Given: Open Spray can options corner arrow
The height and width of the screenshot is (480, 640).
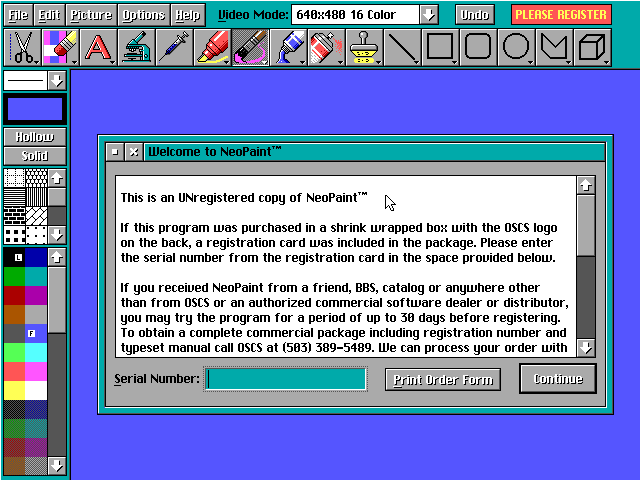Looking at the screenshot, I should pyautogui.click(x=340, y=62).
